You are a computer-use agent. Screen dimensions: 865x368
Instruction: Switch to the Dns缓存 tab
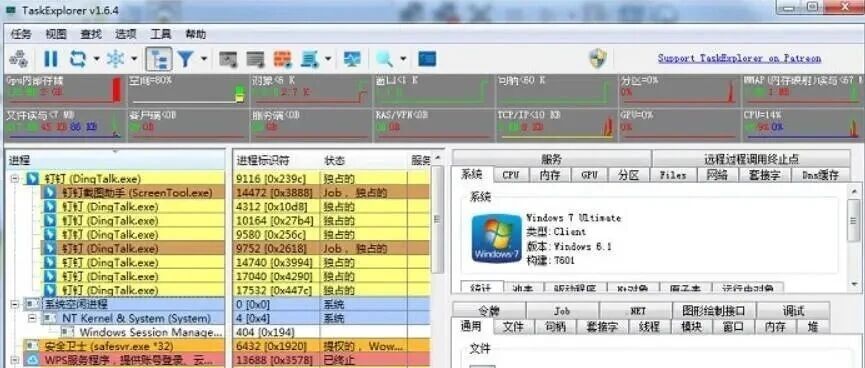(820, 175)
